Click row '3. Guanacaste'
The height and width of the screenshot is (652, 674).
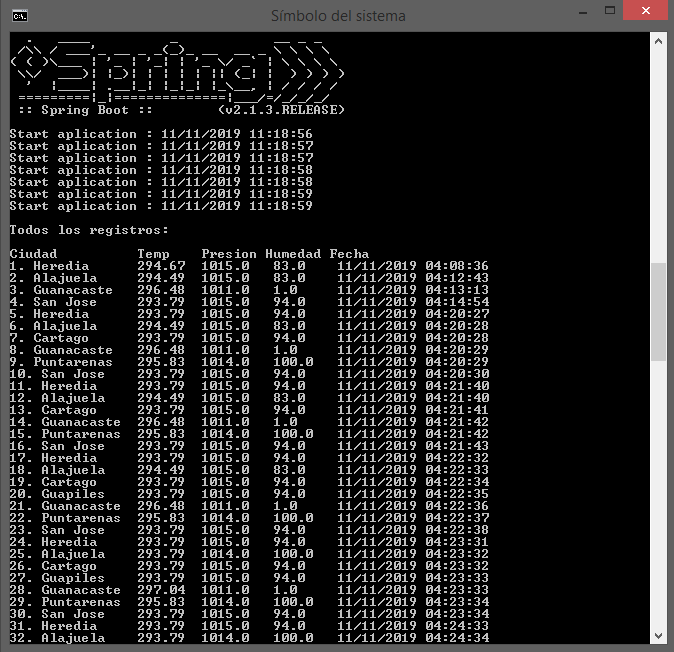point(249,290)
